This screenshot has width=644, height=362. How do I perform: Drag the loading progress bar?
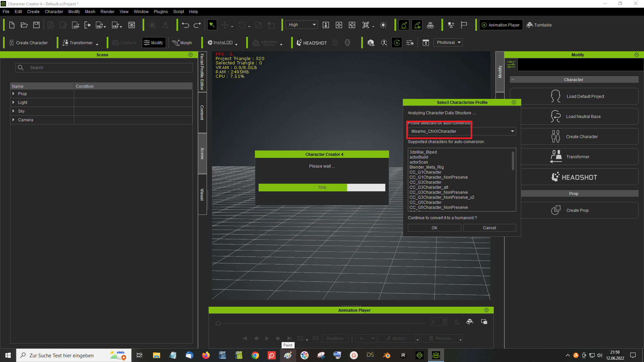[x=322, y=187]
